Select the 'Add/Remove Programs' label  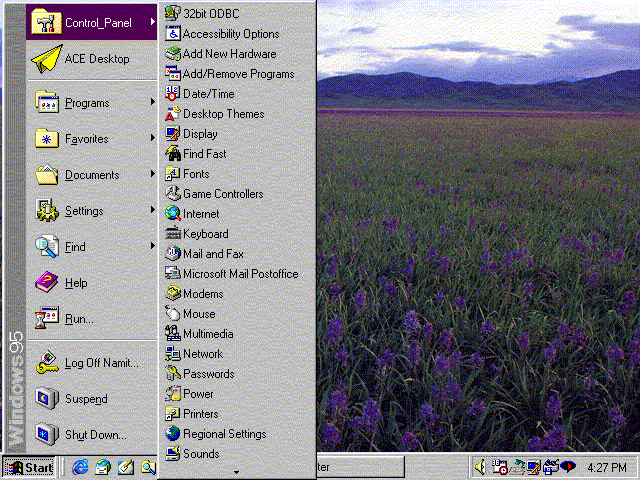[238, 73]
